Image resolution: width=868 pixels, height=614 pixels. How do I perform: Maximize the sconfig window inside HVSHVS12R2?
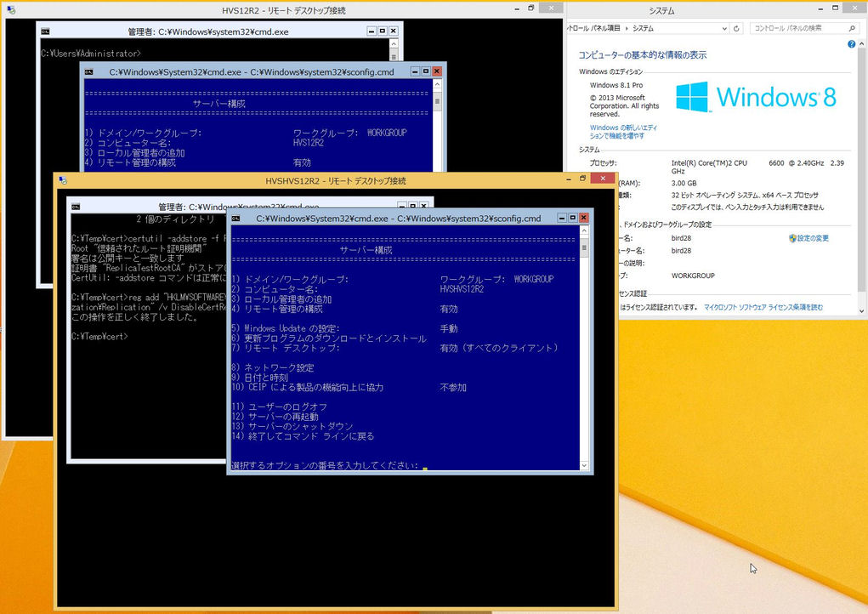[573, 219]
